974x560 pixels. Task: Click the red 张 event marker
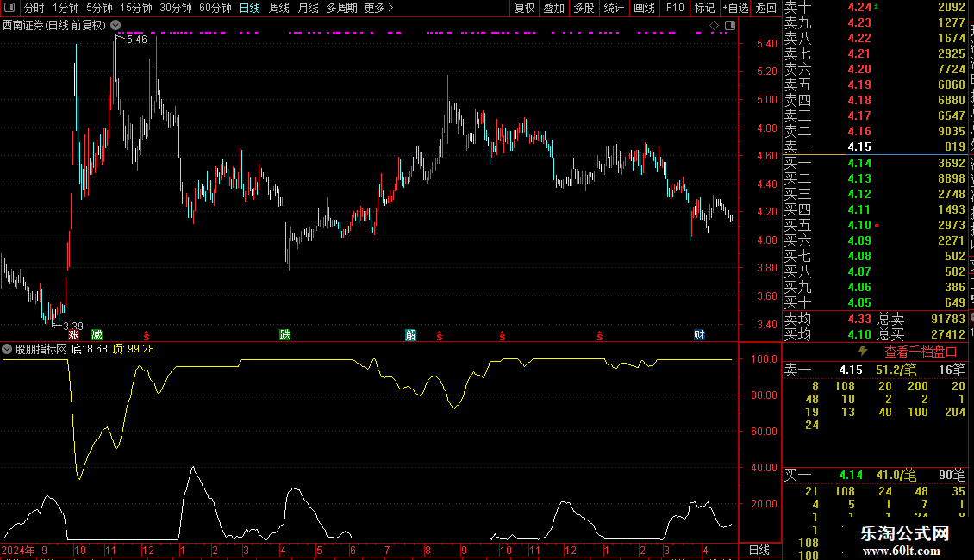(x=74, y=335)
